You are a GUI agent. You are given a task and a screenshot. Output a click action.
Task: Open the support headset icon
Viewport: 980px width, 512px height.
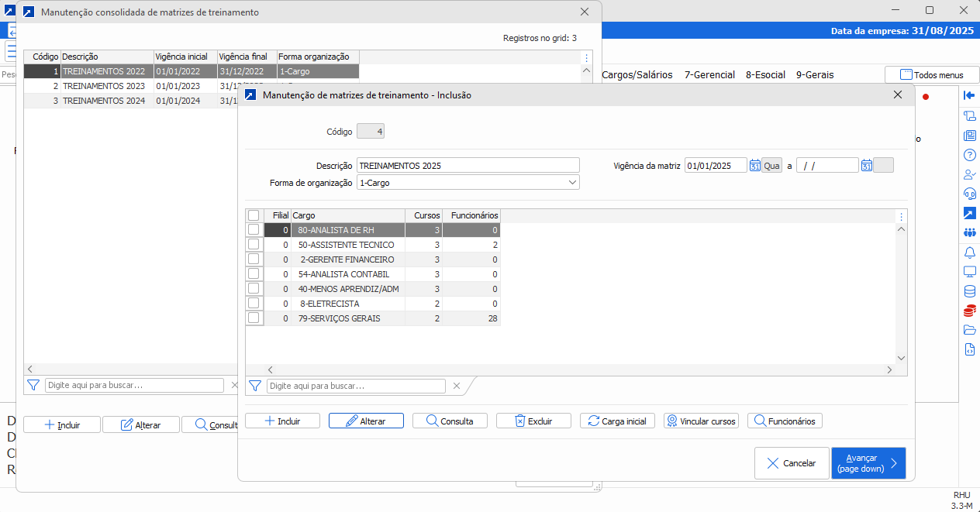point(969,194)
